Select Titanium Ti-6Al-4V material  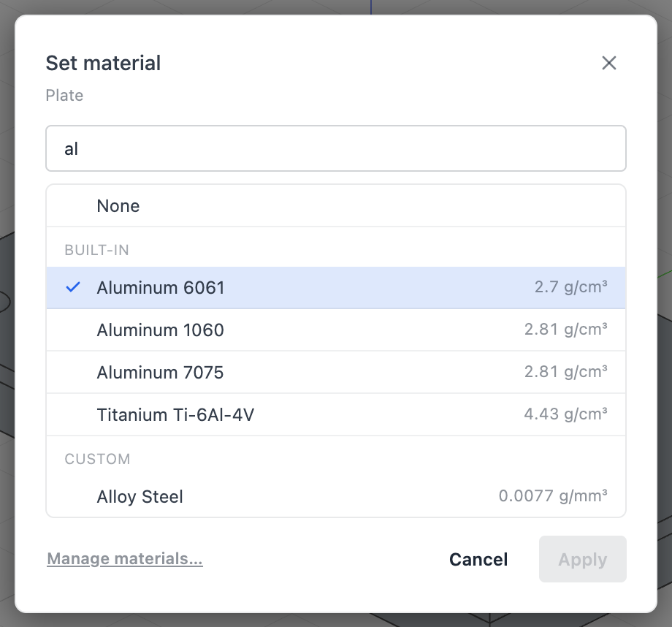[x=336, y=415]
